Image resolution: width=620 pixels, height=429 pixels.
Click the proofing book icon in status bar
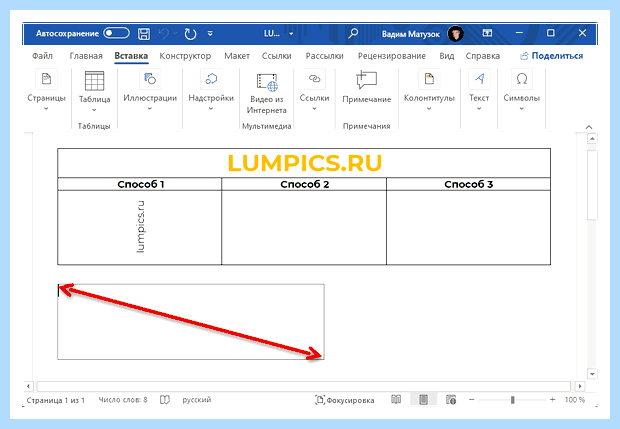coord(165,400)
